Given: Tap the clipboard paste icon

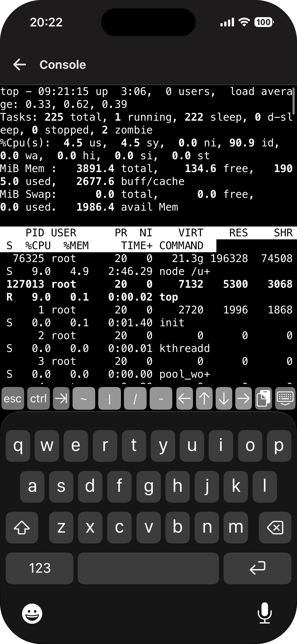Looking at the screenshot, I should 263,398.
